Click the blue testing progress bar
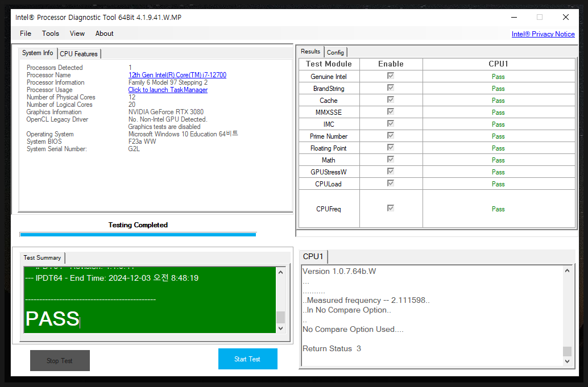 138,235
